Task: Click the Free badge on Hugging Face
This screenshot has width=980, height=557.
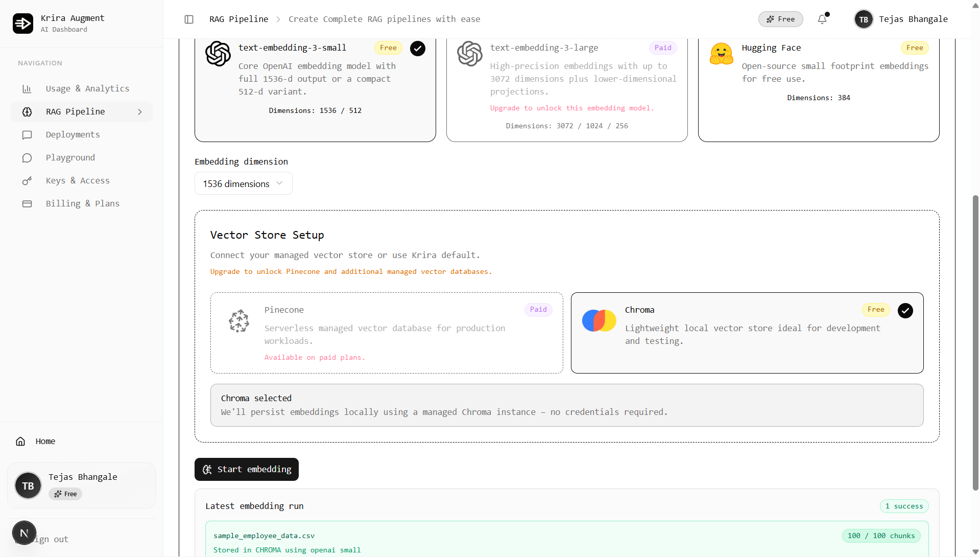Action: coord(915,48)
